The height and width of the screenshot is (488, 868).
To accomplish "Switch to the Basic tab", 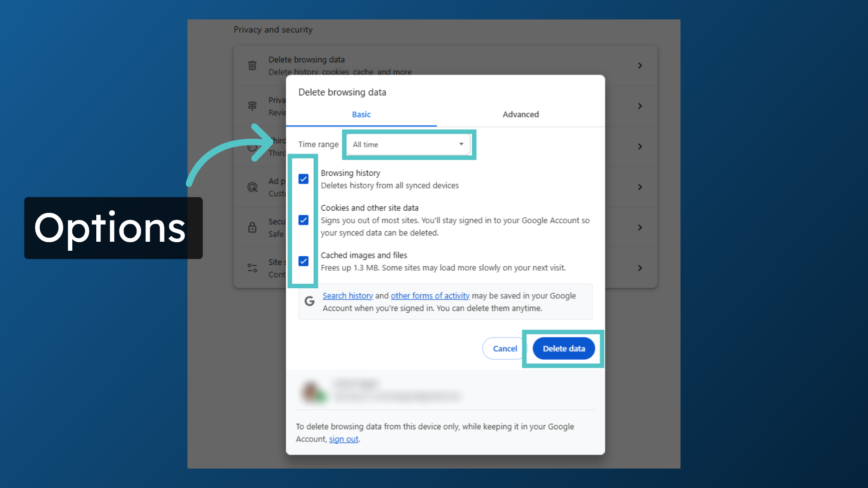I will click(x=361, y=115).
